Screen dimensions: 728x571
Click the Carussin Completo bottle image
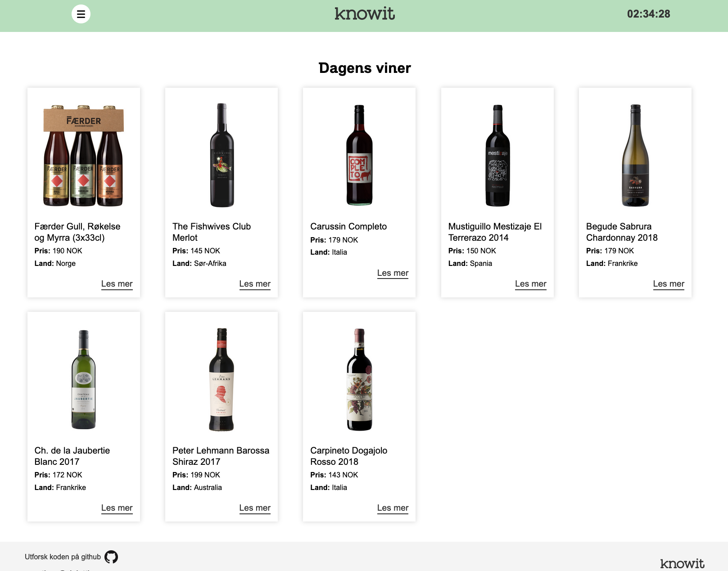pyautogui.click(x=359, y=155)
